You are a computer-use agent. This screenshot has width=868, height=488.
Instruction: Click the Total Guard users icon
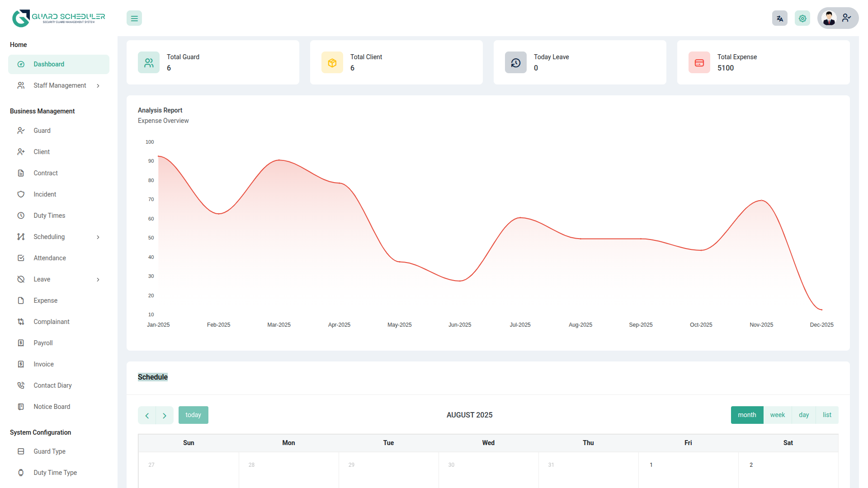click(x=149, y=63)
